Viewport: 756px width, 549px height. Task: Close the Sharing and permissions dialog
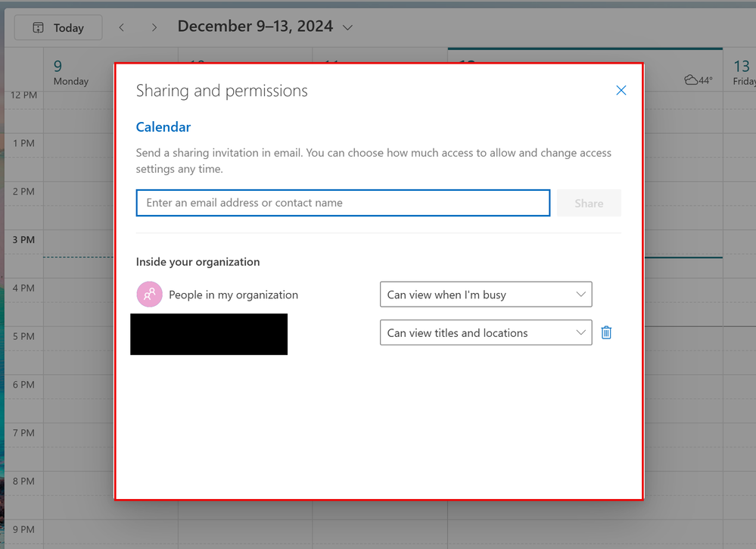(x=621, y=90)
